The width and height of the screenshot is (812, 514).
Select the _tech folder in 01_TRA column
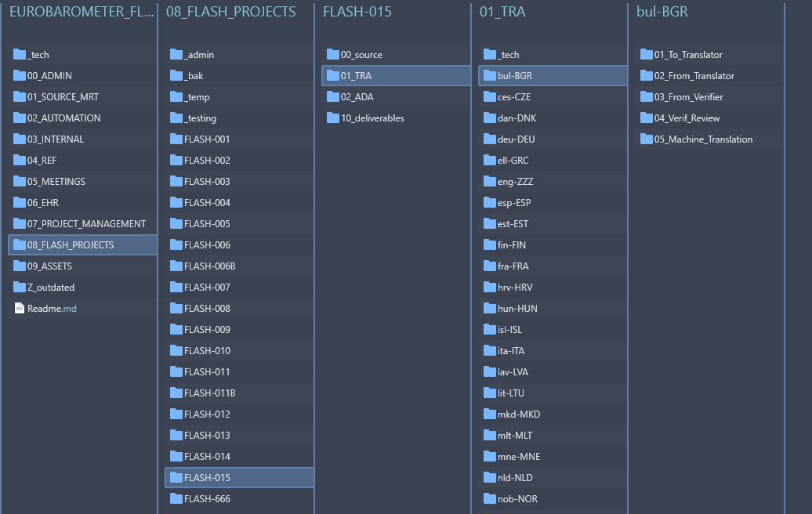coord(553,54)
